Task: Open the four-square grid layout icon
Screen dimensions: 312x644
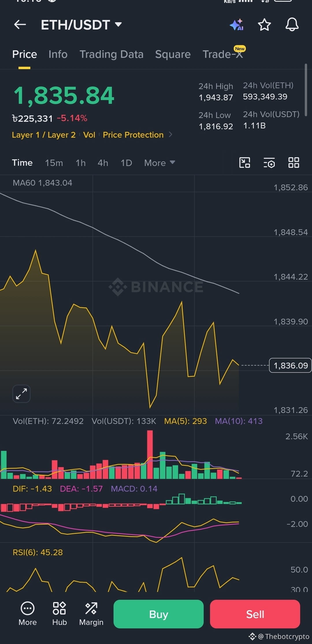Action: click(x=294, y=163)
